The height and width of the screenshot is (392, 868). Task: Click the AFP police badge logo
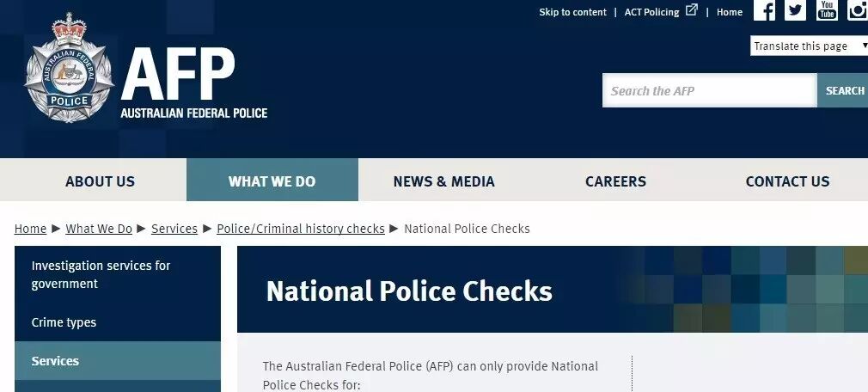[x=70, y=68]
